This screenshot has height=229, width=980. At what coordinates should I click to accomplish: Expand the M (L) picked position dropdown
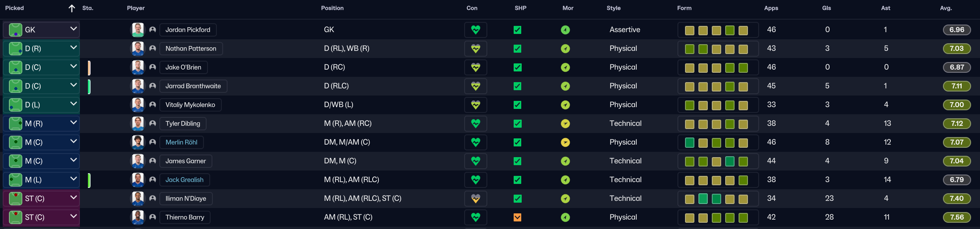[x=74, y=179]
